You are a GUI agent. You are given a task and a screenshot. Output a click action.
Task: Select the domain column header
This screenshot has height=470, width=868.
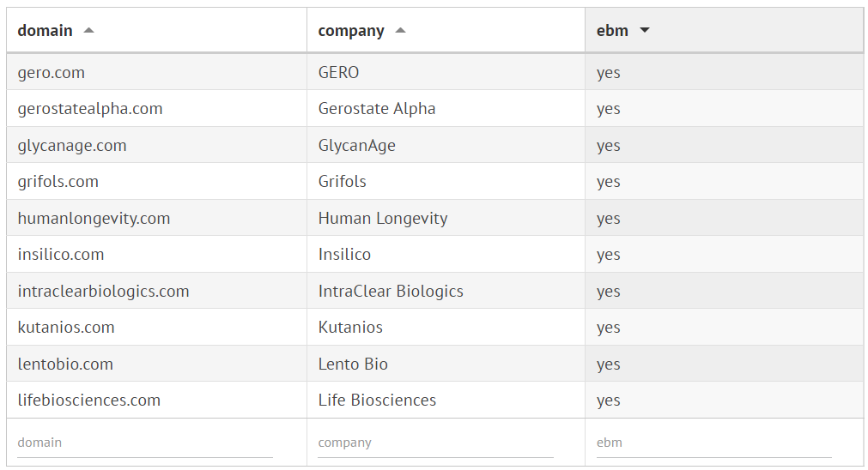tap(46, 31)
